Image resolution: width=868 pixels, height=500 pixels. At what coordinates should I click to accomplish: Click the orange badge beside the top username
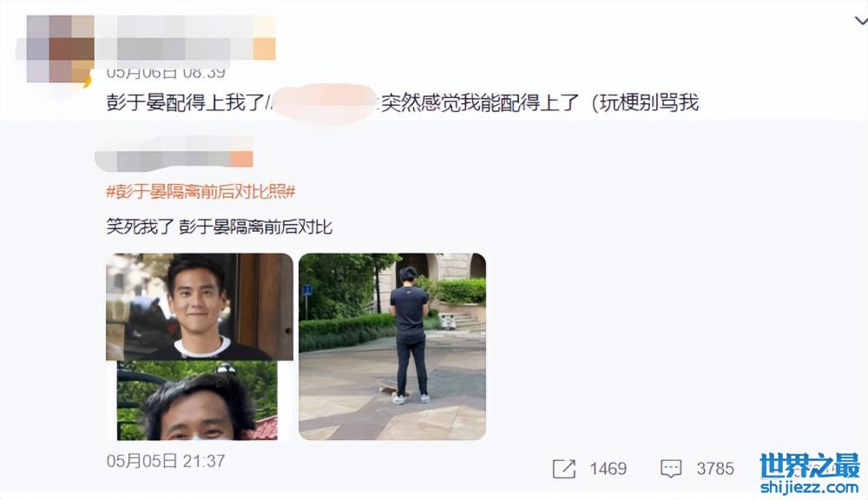(265, 37)
